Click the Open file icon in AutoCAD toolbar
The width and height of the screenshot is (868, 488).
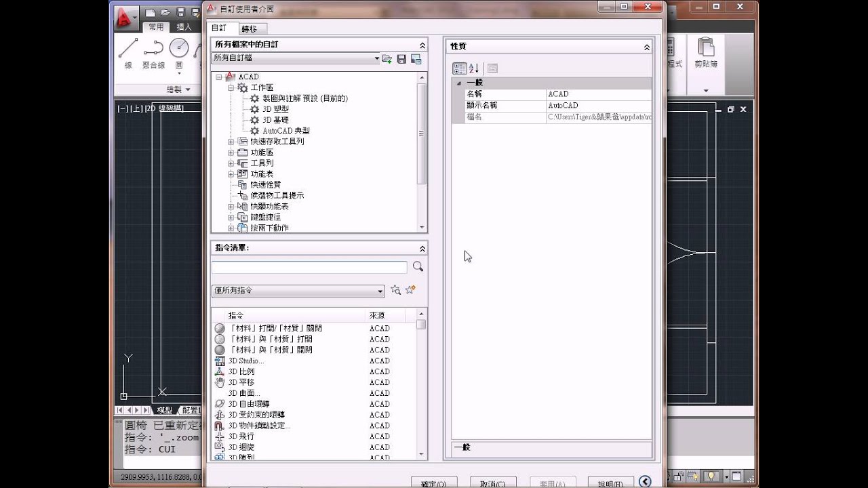164,12
